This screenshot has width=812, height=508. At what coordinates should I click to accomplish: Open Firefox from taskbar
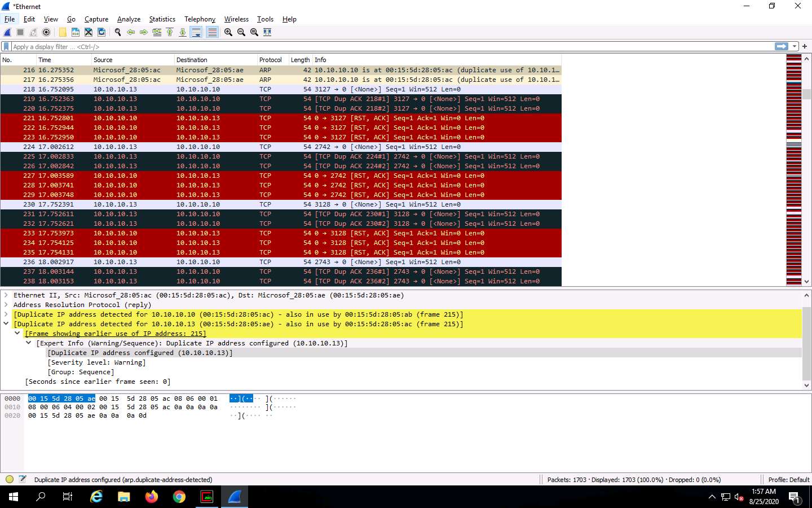pyautogui.click(x=151, y=497)
